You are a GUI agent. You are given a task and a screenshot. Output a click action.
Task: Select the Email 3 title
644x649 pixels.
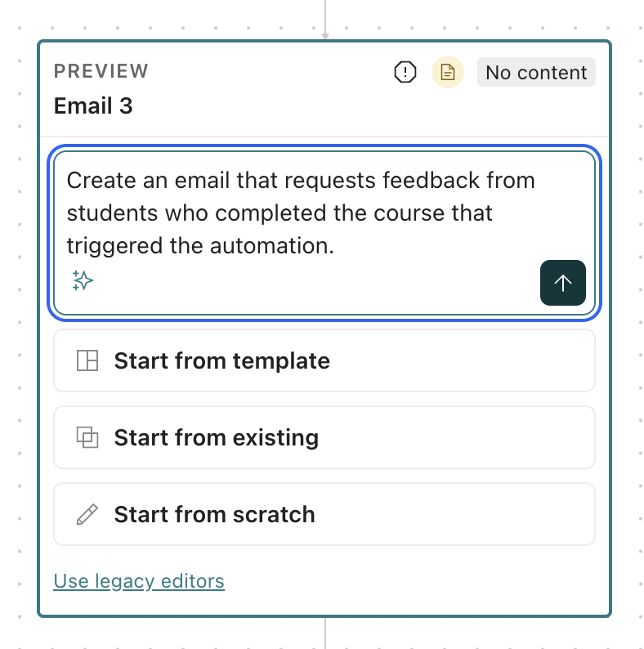93,105
